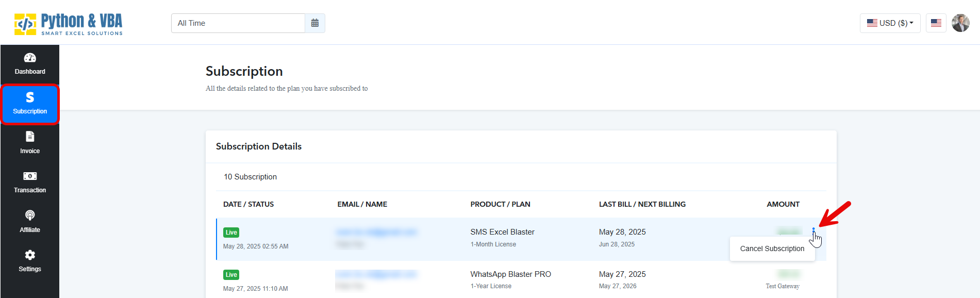
Task: Select the WhatsApp Blaster PRO product name
Action: pos(510,274)
